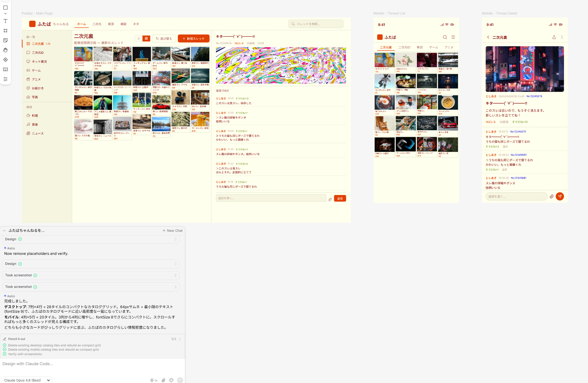Select the Frame tool
The height and width of the screenshot is (383, 588).
[x=5, y=31]
